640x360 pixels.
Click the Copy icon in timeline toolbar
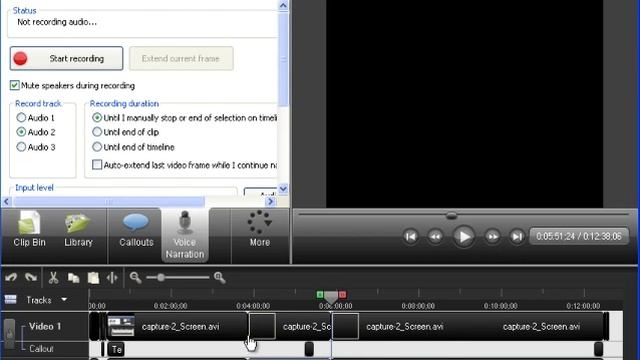point(73,278)
